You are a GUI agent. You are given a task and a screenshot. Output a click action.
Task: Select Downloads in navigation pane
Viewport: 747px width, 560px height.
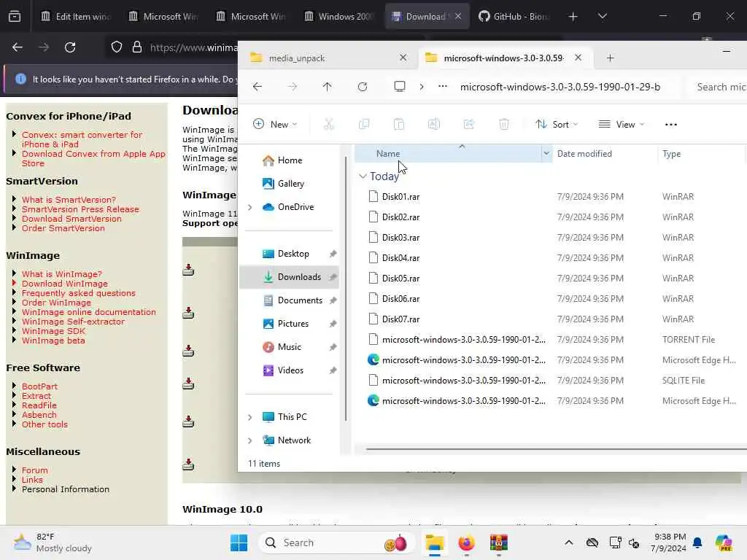coord(290,277)
